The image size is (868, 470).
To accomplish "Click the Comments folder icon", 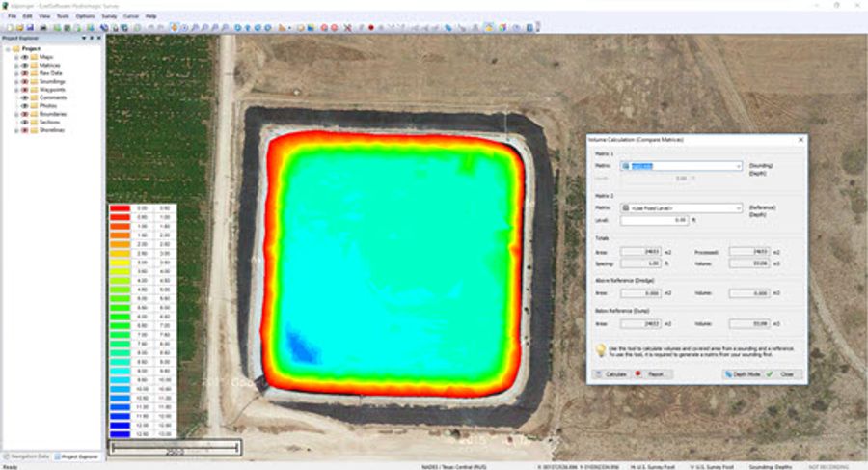I will coord(35,97).
